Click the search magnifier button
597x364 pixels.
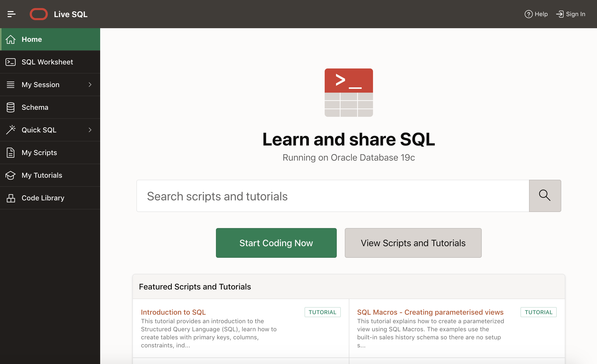click(545, 196)
